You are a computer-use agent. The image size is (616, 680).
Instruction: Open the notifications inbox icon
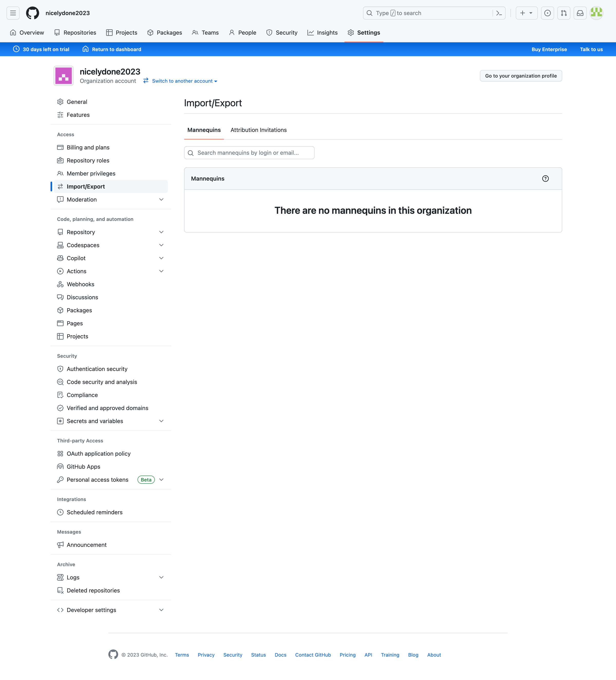coord(580,13)
